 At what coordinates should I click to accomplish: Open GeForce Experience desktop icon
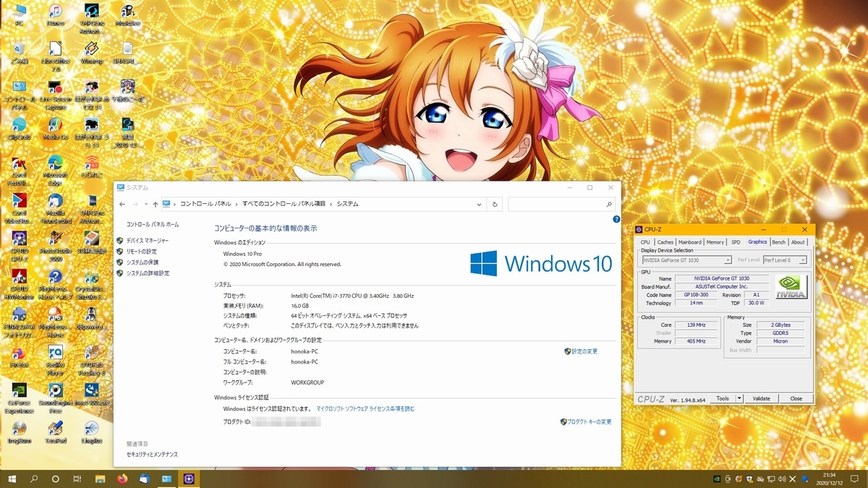point(20,397)
